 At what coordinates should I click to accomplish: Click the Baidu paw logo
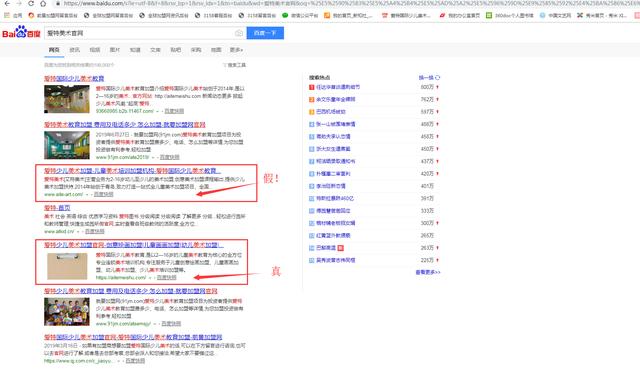pyautogui.click(x=21, y=32)
